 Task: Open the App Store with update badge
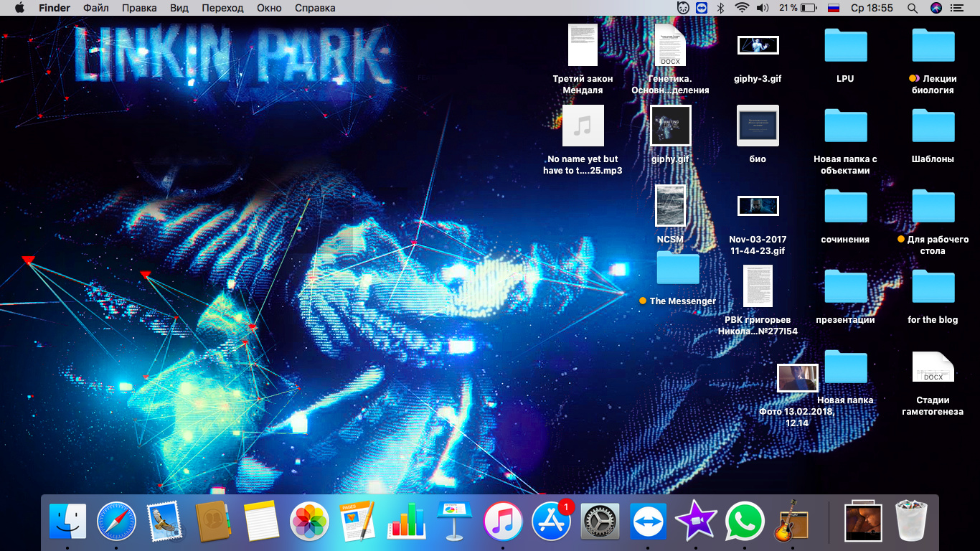point(551,521)
